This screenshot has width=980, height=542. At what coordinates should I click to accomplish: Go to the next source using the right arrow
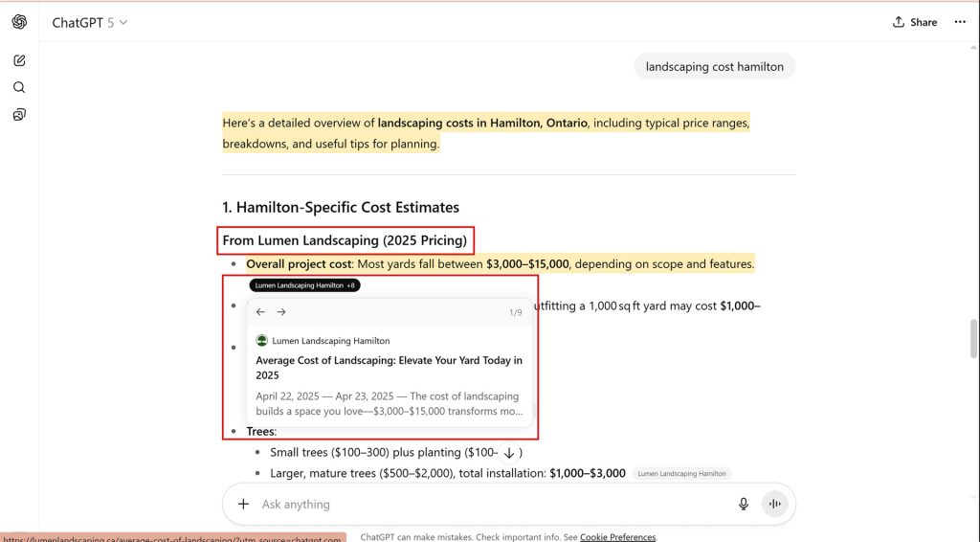[281, 312]
